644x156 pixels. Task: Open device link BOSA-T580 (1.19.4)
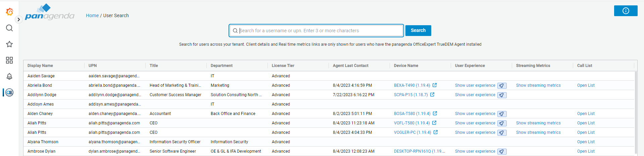[x=412, y=114]
